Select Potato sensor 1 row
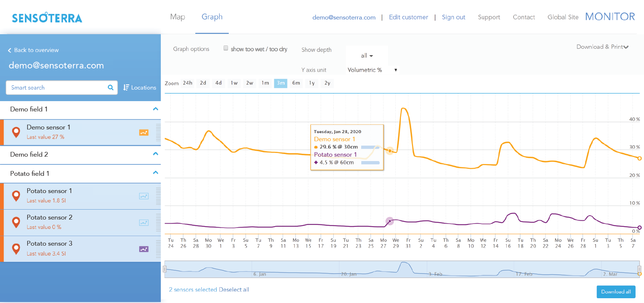644x303 pixels. (x=80, y=196)
